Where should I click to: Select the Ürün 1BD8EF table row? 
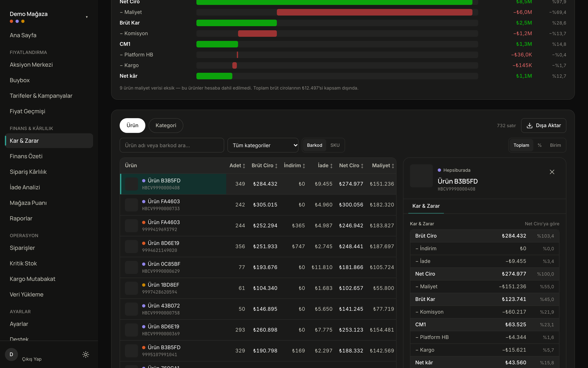[x=258, y=288]
